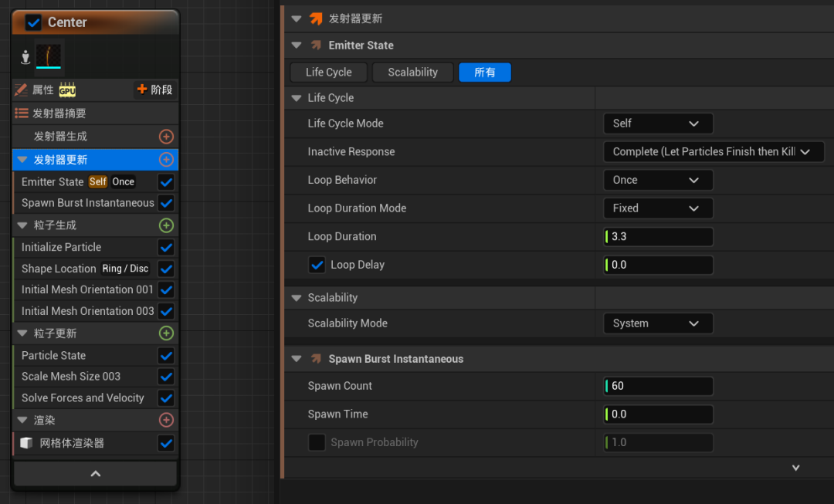Toggle the 网格体渲染器 checkbox
The width and height of the screenshot is (834, 504).
point(166,443)
